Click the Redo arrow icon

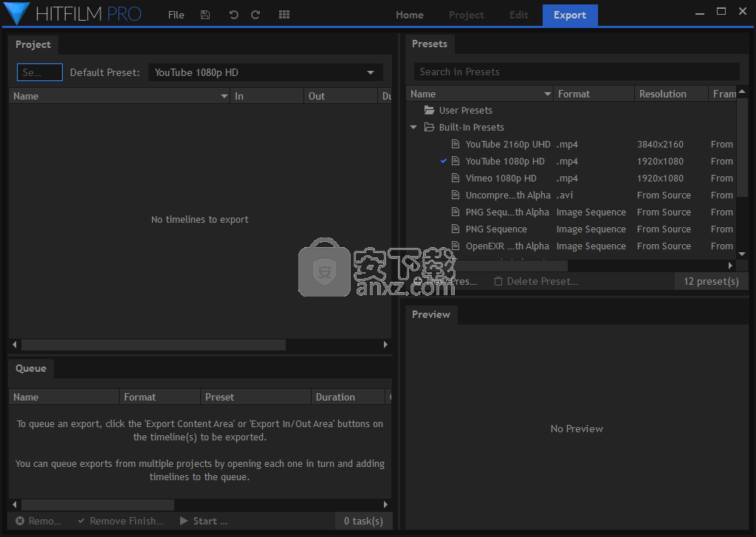tap(255, 15)
